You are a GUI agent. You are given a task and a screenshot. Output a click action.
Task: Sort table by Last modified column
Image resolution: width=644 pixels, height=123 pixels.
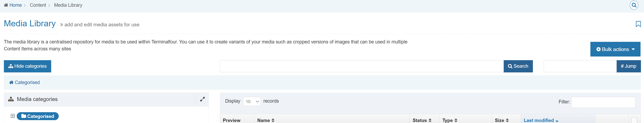point(541,120)
